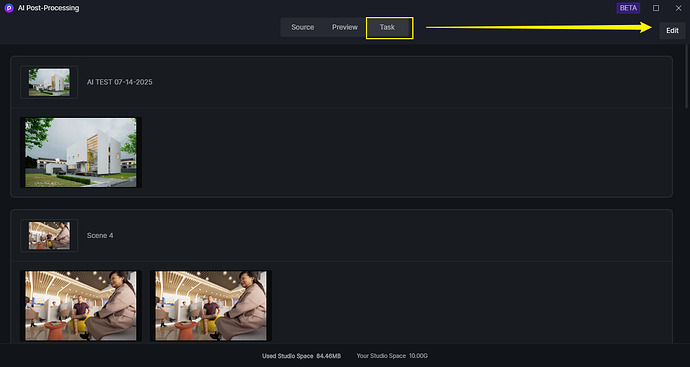Select the Task tab
Image resolution: width=690 pixels, height=367 pixels.
[x=387, y=27]
